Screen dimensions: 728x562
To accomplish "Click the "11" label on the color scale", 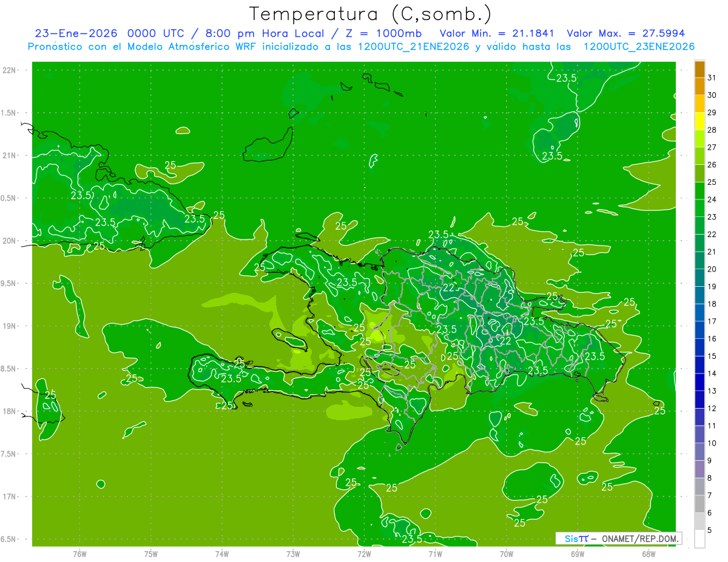I will (712, 426).
